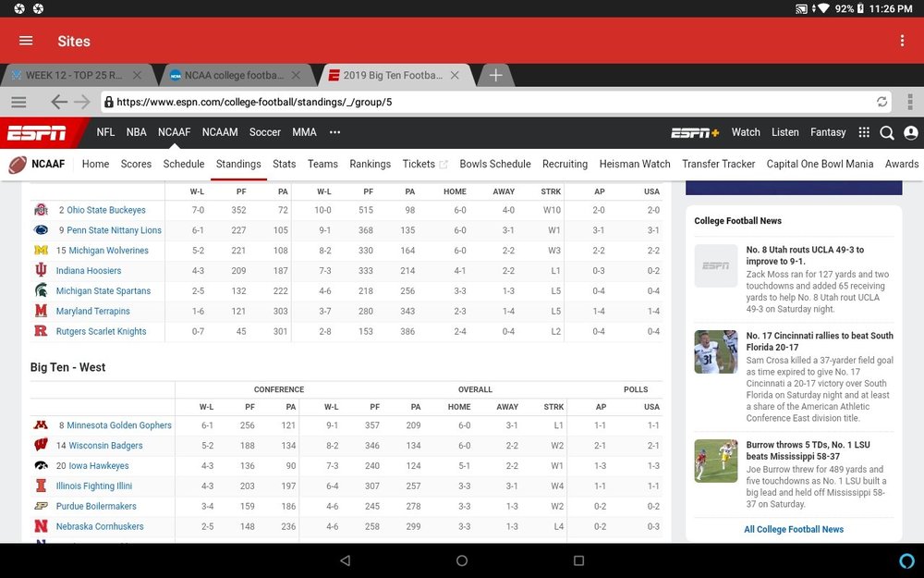The height and width of the screenshot is (578, 924).
Task: Open the ESPN+ link
Action: (x=695, y=132)
